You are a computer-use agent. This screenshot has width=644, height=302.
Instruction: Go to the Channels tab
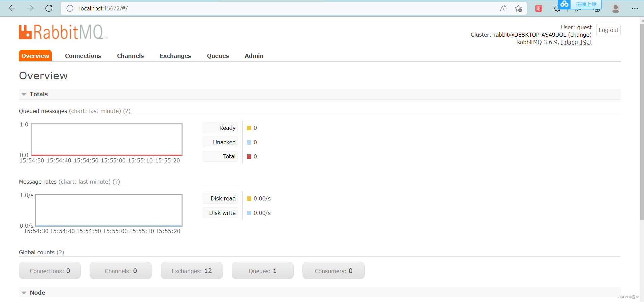pyautogui.click(x=130, y=56)
